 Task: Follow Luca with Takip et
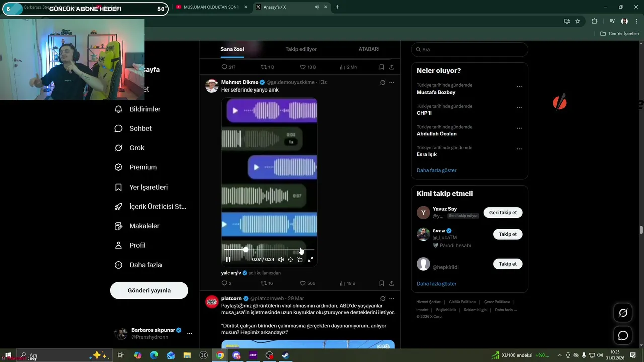508,234
